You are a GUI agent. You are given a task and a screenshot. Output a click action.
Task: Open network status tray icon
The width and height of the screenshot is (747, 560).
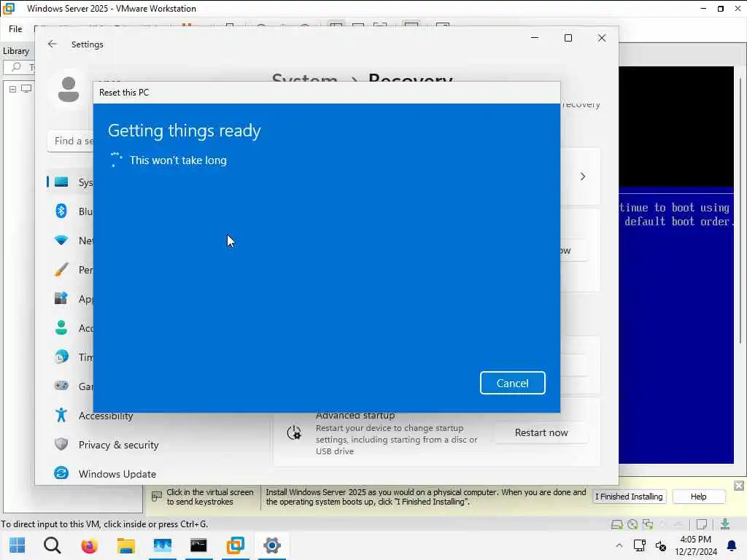point(639,545)
